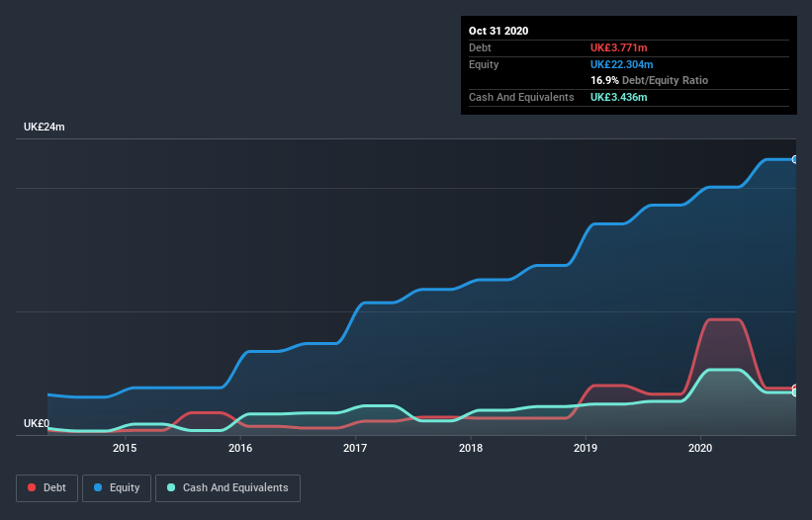The image size is (812, 520).
Task: Click the UK£3.436m cash value
Action: (619, 97)
